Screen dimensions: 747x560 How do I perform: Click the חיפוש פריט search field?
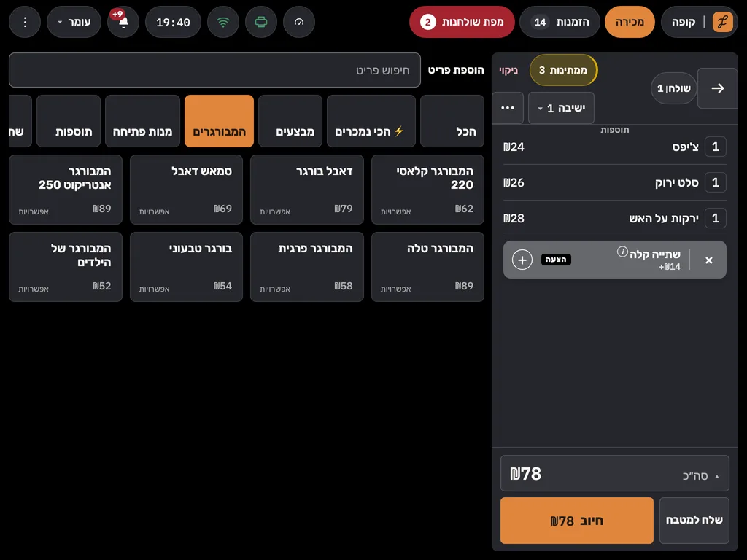pos(215,70)
